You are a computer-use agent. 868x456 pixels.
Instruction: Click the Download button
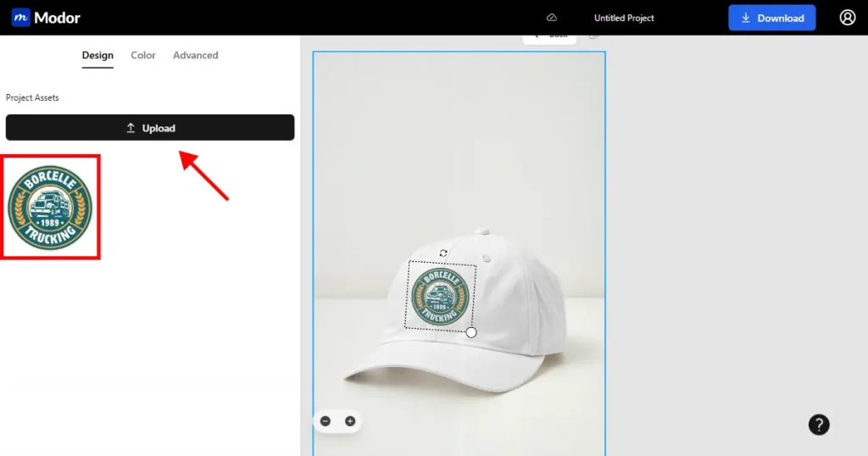(771, 18)
